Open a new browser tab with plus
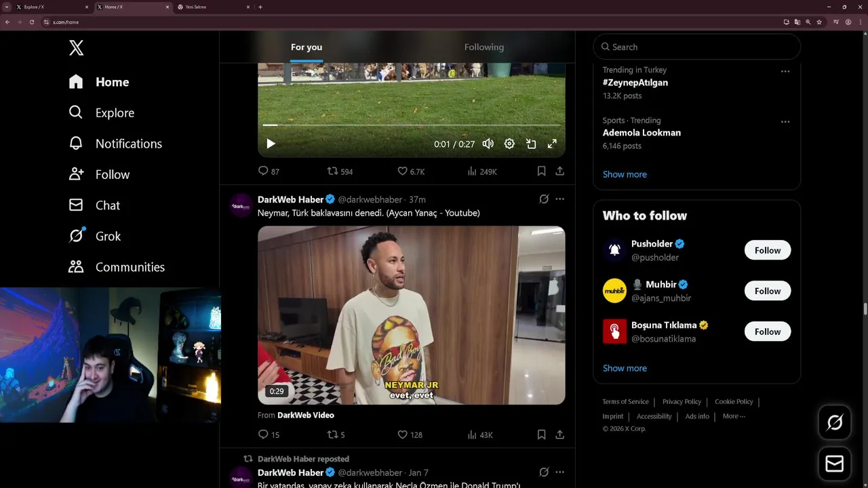This screenshot has height=488, width=868. tap(260, 7)
